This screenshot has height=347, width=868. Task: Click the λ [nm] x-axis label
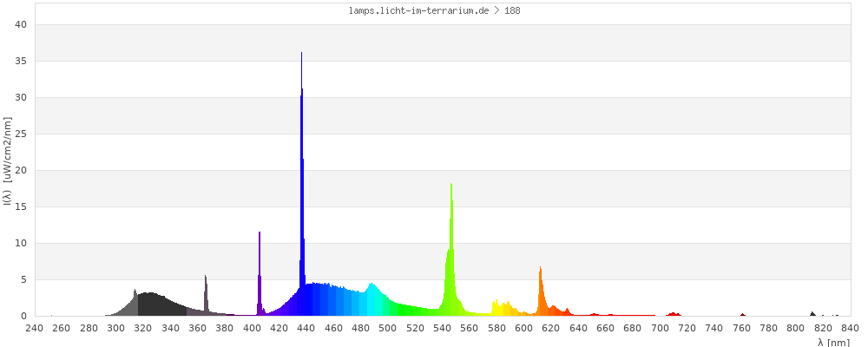(x=833, y=342)
